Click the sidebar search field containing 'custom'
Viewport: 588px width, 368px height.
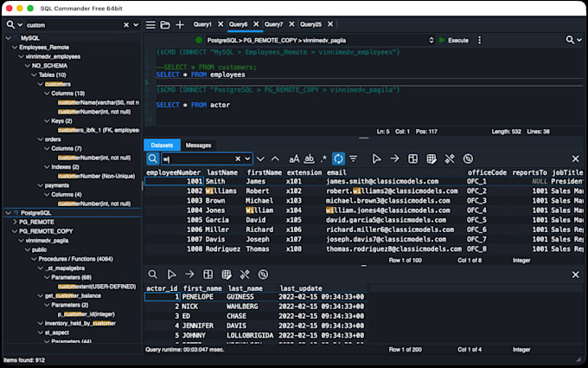(73, 25)
